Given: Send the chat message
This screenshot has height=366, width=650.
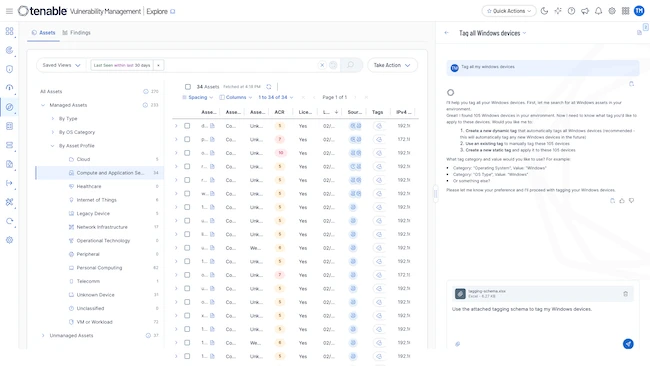Looking at the screenshot, I should (628, 344).
